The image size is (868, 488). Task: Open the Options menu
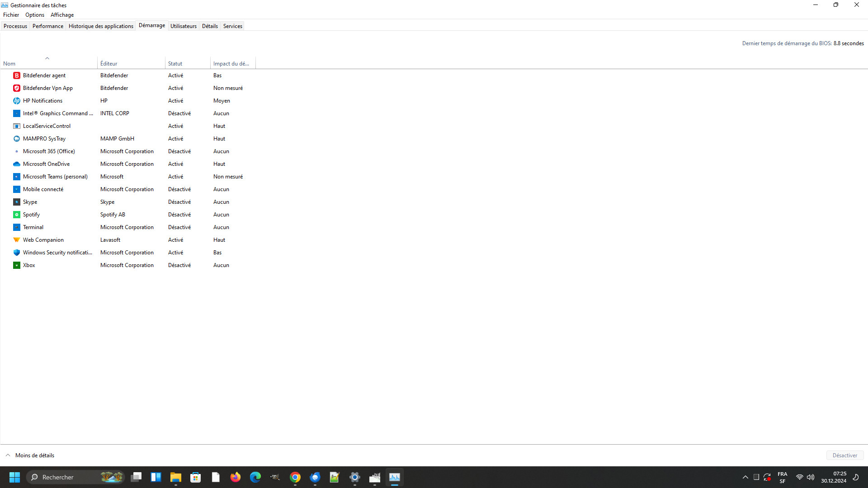[x=35, y=15]
